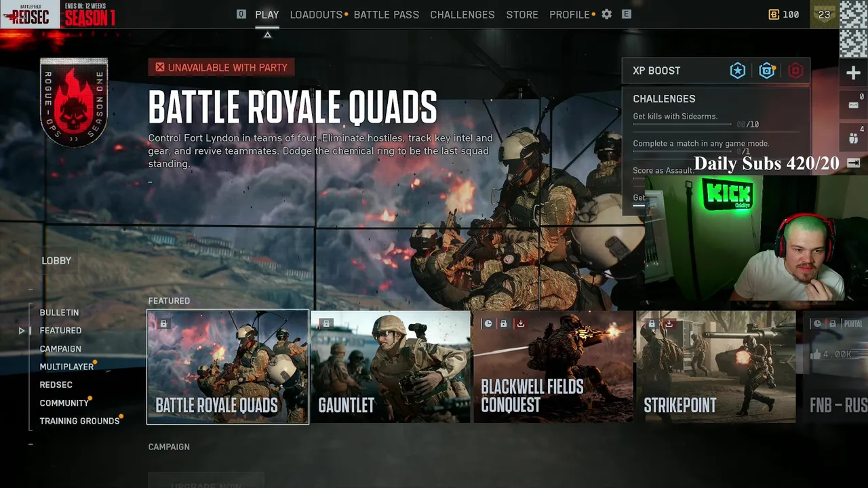Open the mail inbox icon
The width and height of the screenshot is (868, 488).
(854, 106)
